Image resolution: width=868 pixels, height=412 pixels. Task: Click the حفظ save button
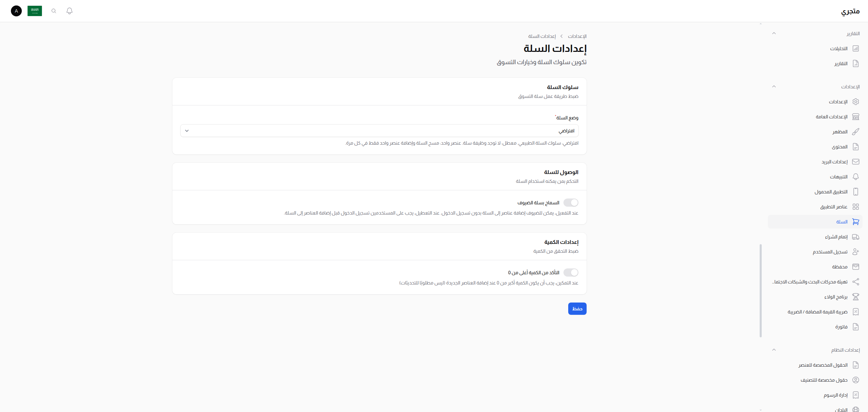click(577, 309)
